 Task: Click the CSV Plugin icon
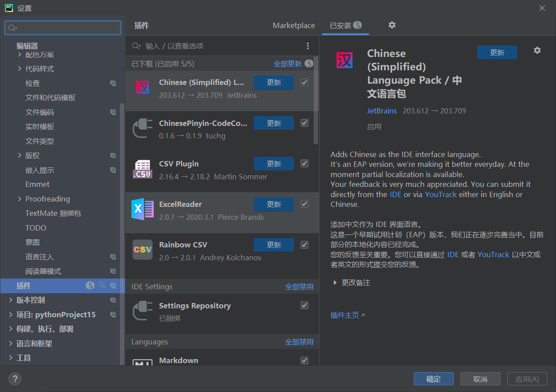[x=143, y=169]
